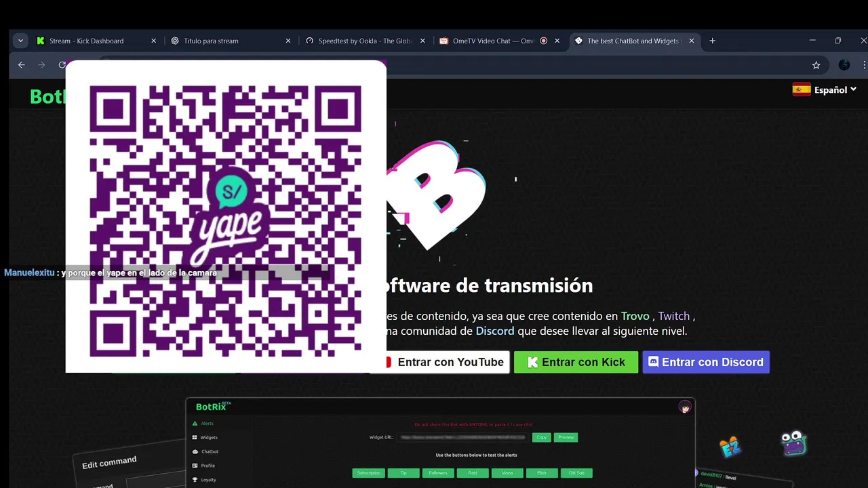Click the Spanish flag icon
The image size is (868, 488).
click(x=802, y=89)
